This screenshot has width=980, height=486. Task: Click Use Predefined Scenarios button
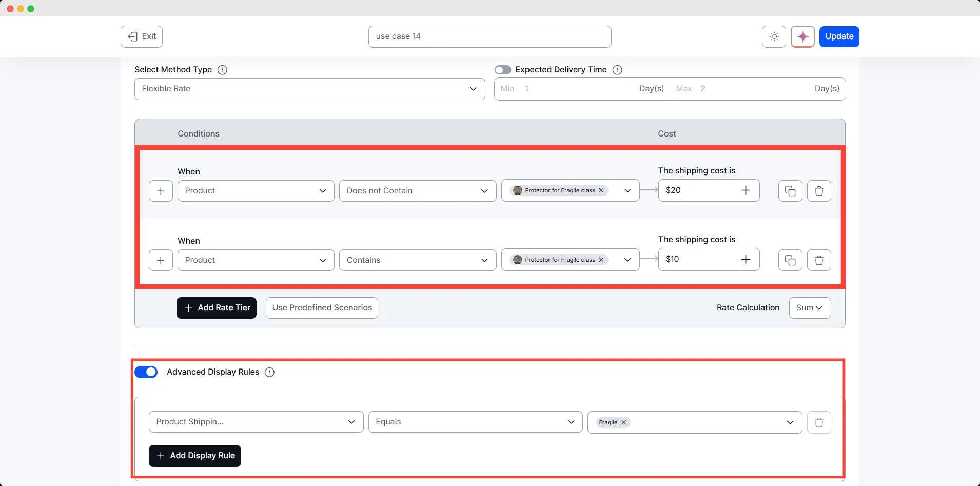pyautogui.click(x=322, y=308)
